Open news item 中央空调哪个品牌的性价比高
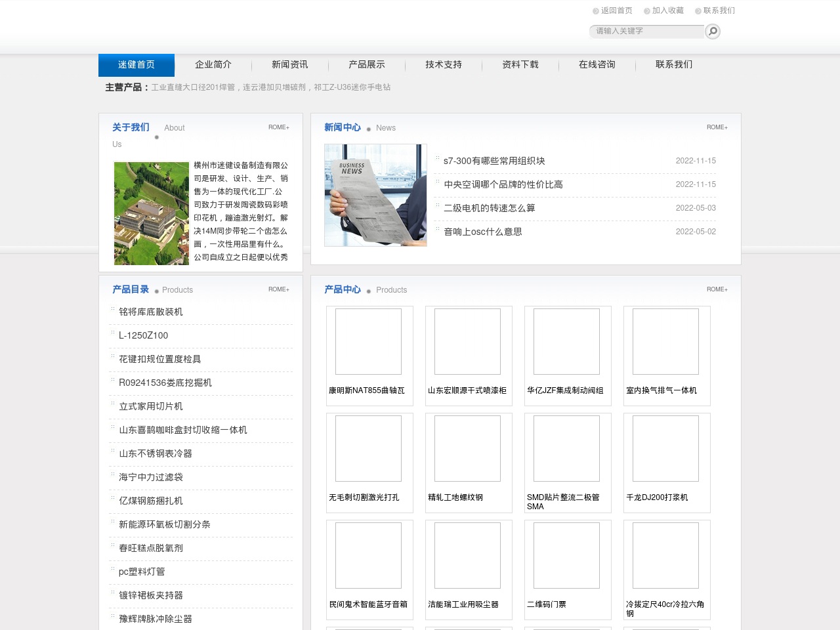 [x=503, y=185]
